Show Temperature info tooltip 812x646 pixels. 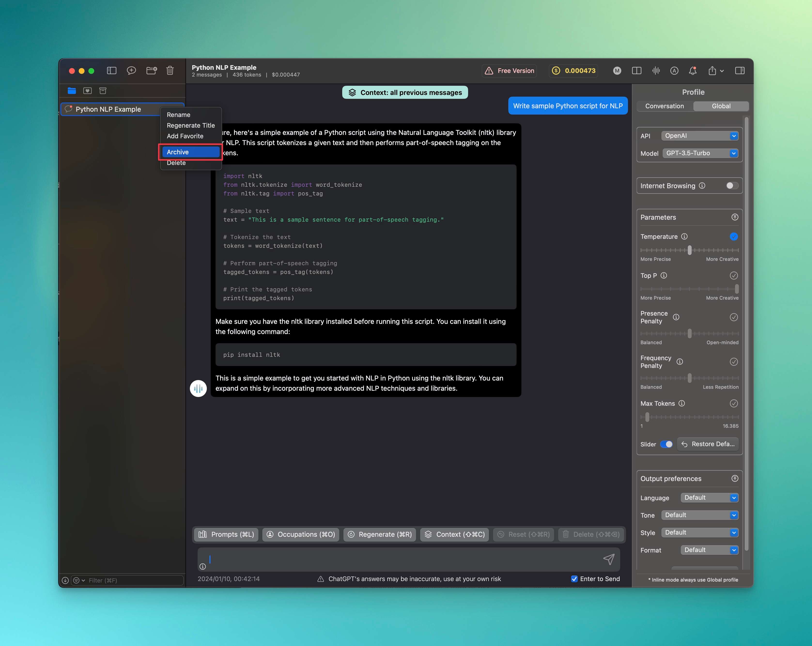click(x=684, y=237)
